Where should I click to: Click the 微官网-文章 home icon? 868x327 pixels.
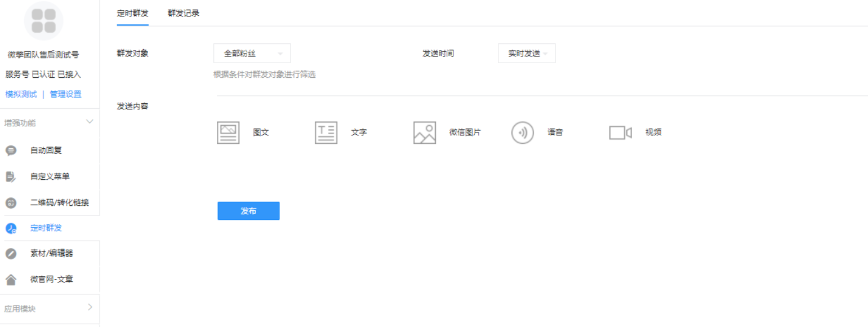point(11,280)
